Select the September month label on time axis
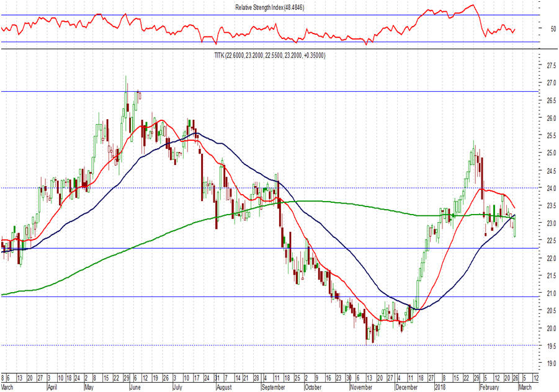 pyautogui.click(x=274, y=388)
